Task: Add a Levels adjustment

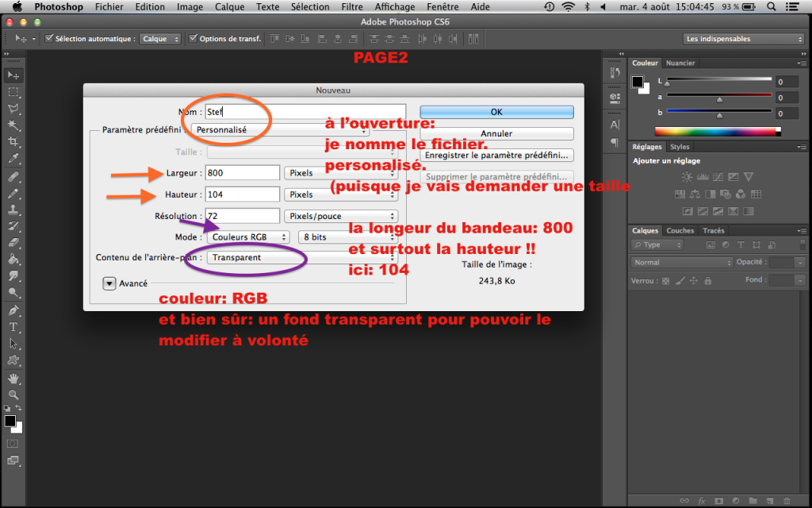Action: pos(703,177)
